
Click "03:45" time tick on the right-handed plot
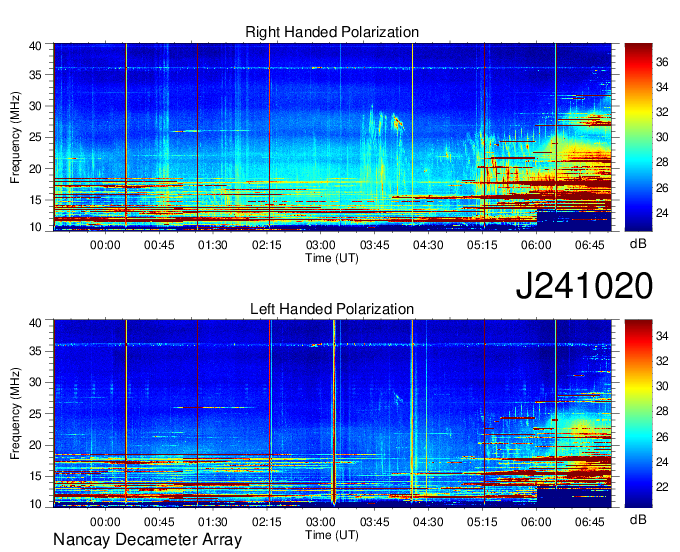(x=375, y=245)
